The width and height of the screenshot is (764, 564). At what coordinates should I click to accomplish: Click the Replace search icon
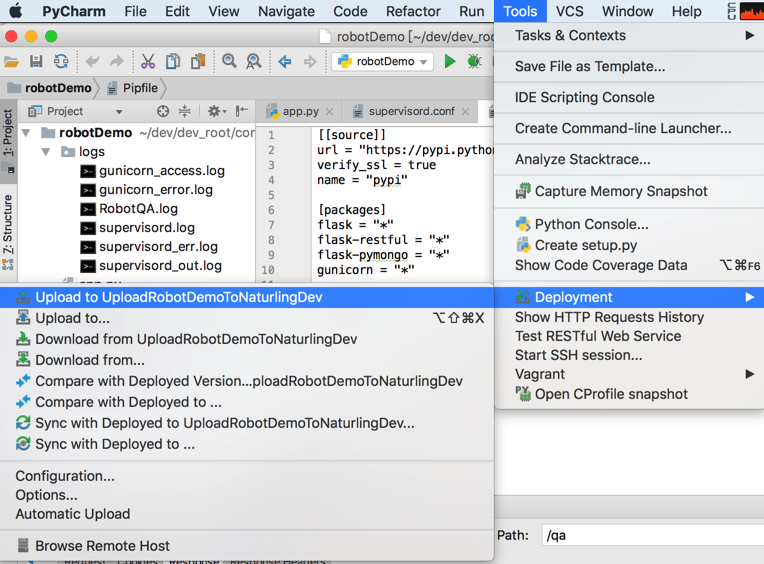253,61
